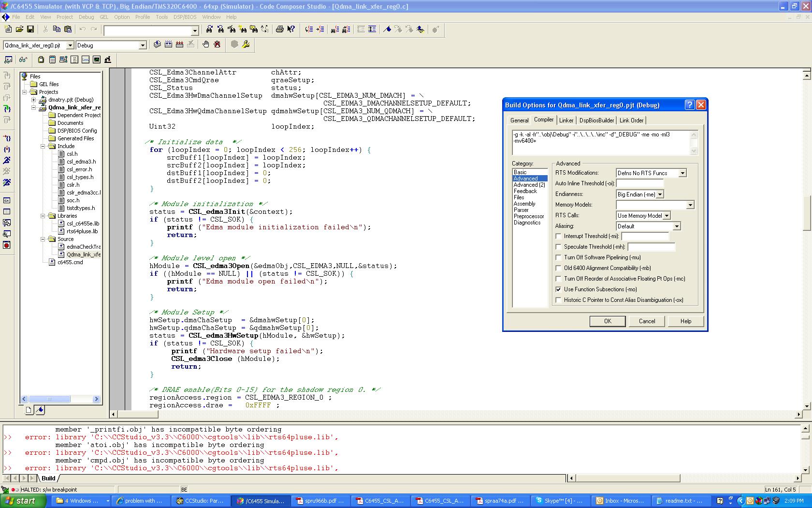Click the Auto Inline Threshold (-oi) field
The width and height of the screenshot is (812, 508).
pyautogui.click(x=639, y=183)
